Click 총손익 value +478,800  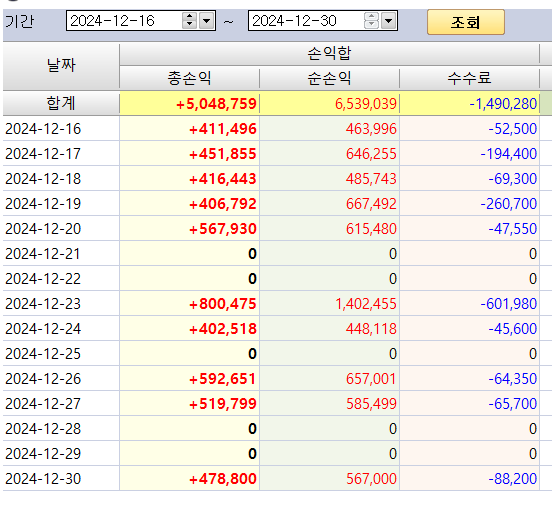pyautogui.click(x=223, y=479)
